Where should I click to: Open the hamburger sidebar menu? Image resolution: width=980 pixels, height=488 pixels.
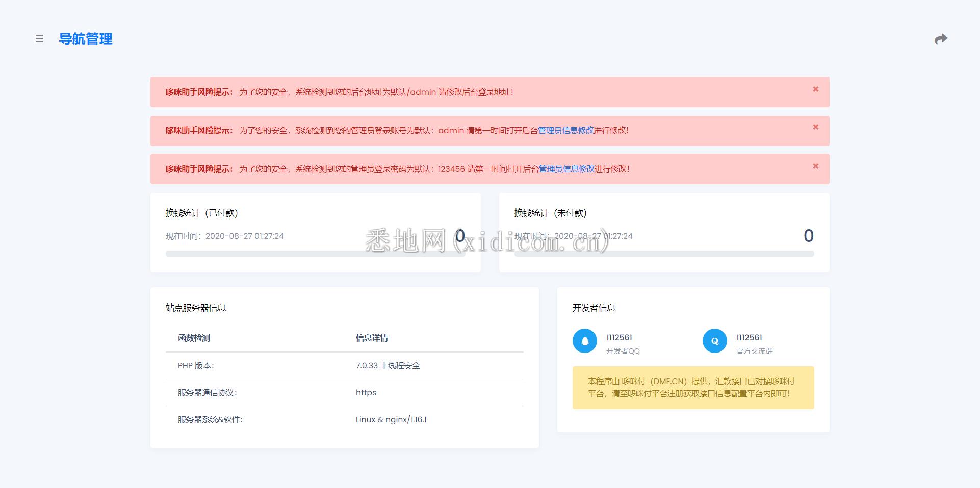(x=39, y=39)
